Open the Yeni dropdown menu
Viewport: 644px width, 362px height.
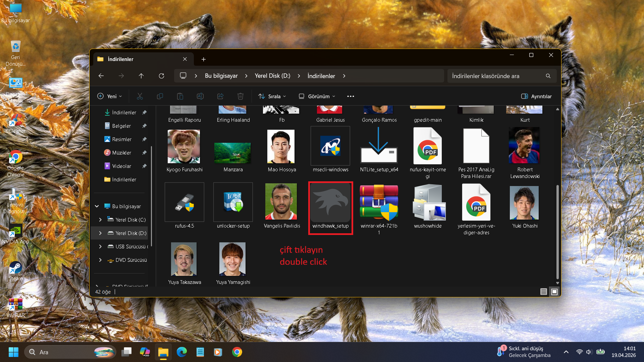[x=109, y=96]
